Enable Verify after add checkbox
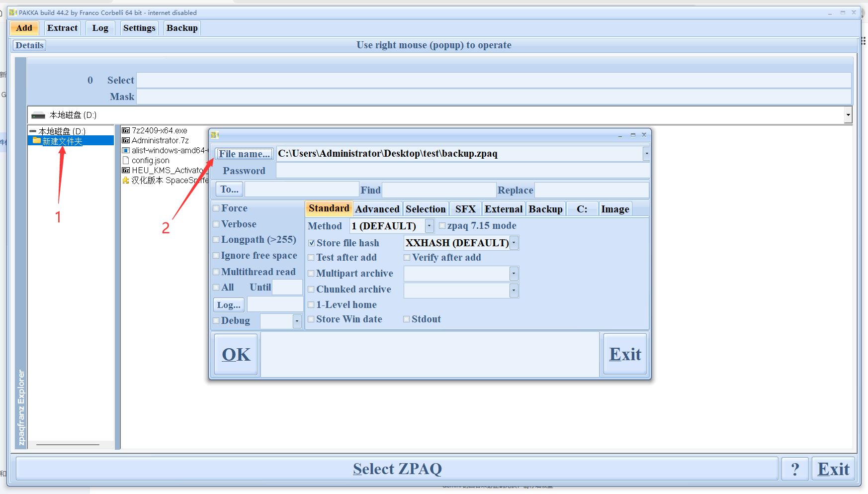Image resolution: width=868 pixels, height=494 pixels. 407,257
